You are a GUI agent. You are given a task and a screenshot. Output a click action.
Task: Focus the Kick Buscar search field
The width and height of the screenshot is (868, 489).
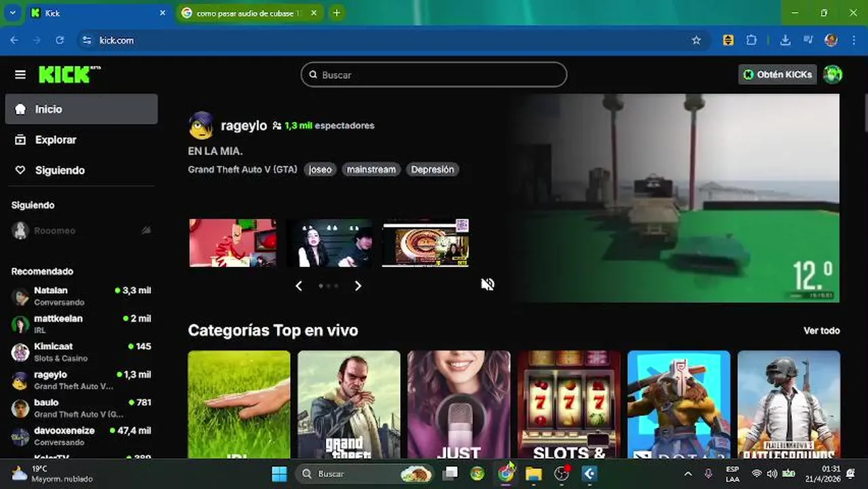tap(434, 75)
